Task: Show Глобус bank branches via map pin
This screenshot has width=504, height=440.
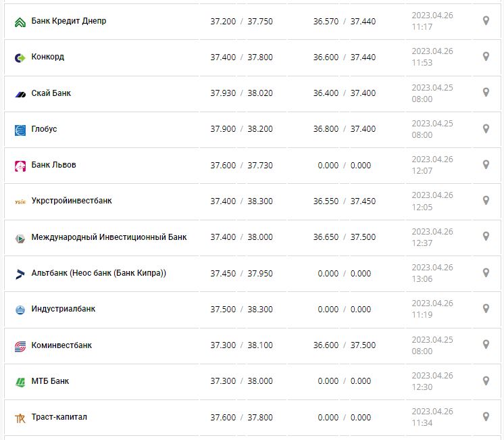Action: pyautogui.click(x=485, y=128)
